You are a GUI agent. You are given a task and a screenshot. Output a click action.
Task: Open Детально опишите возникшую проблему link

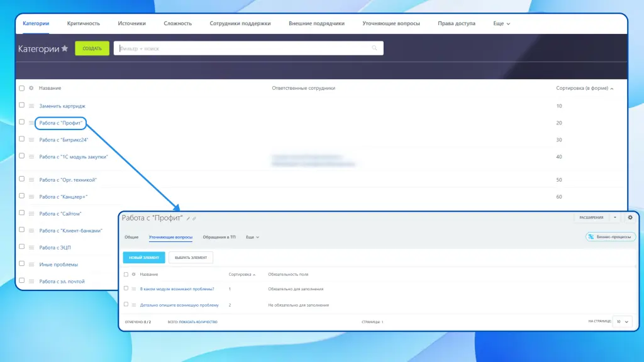click(179, 305)
